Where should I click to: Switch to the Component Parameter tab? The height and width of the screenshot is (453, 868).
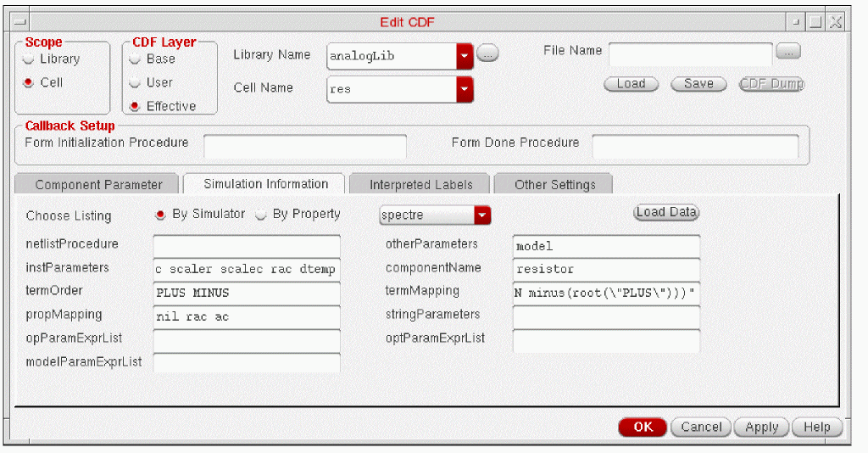tap(98, 184)
